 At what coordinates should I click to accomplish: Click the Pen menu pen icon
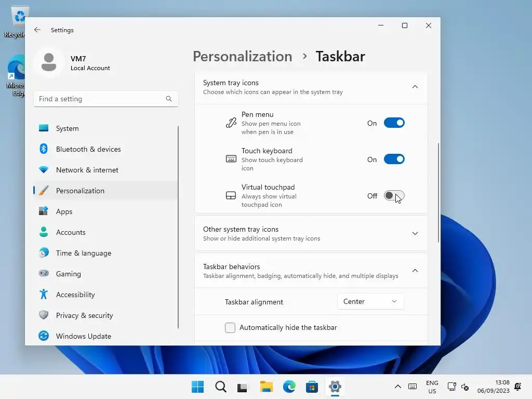pyautogui.click(x=231, y=123)
